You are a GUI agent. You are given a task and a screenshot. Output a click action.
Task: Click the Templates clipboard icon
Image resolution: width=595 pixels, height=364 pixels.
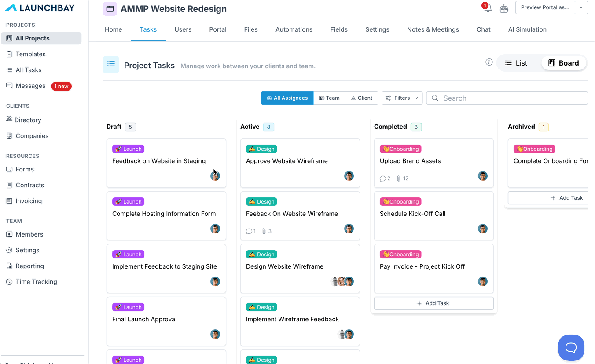point(9,54)
